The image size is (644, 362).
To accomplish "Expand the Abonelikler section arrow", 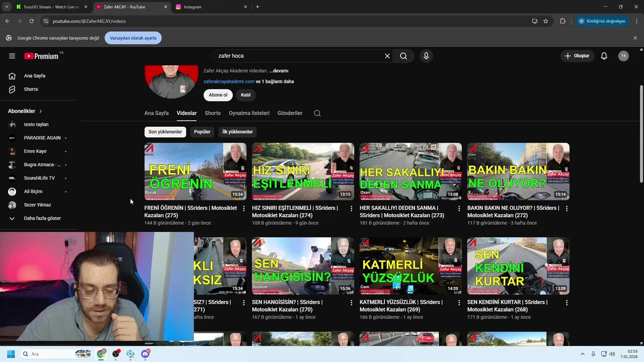I will click(x=41, y=111).
